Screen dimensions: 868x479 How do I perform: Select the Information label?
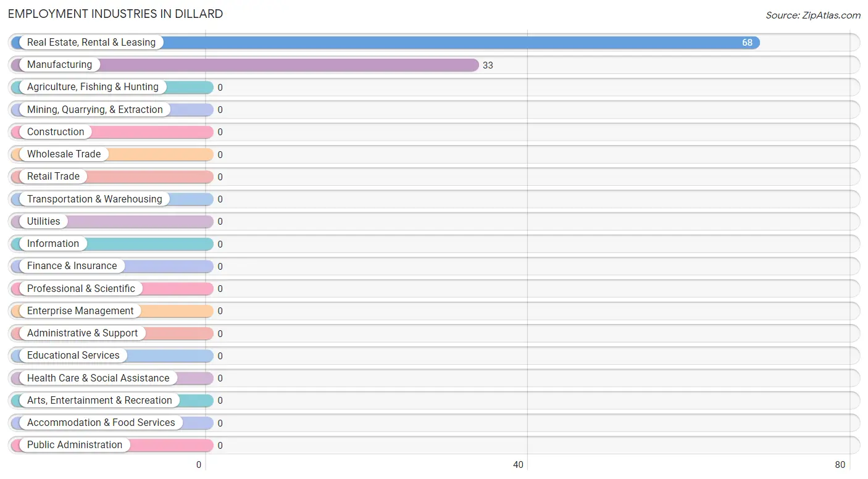point(53,244)
